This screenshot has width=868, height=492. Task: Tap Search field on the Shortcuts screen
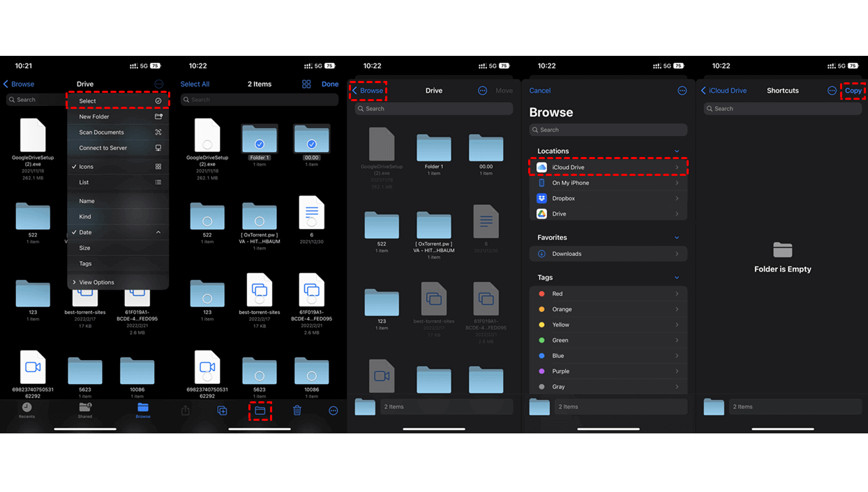click(x=783, y=109)
